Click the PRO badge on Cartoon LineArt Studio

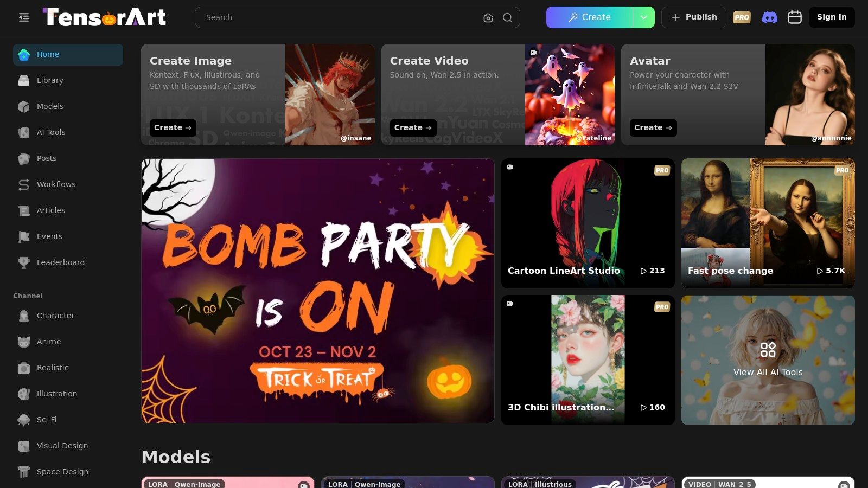tap(662, 170)
